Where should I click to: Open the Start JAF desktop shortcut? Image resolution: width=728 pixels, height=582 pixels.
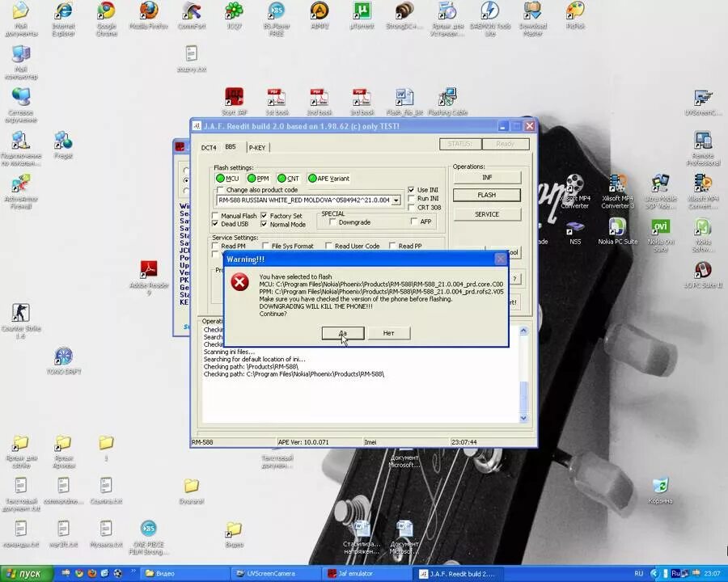pos(235,102)
